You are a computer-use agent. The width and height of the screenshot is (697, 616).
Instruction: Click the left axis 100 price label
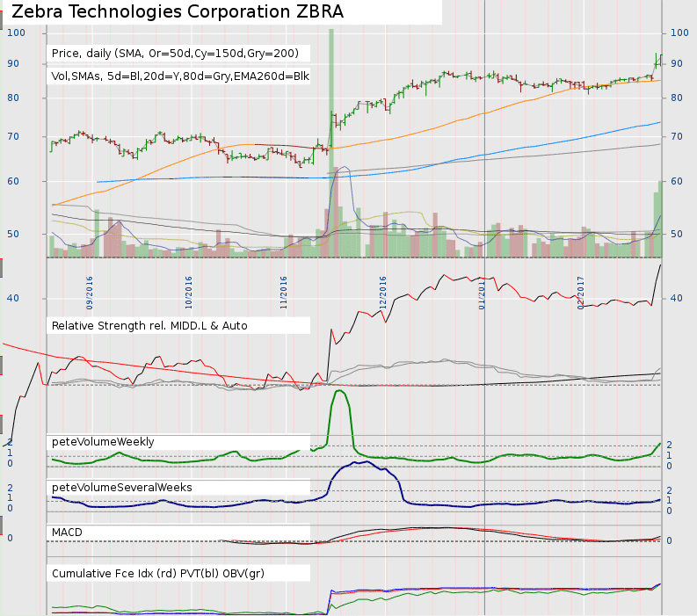[x=17, y=33]
